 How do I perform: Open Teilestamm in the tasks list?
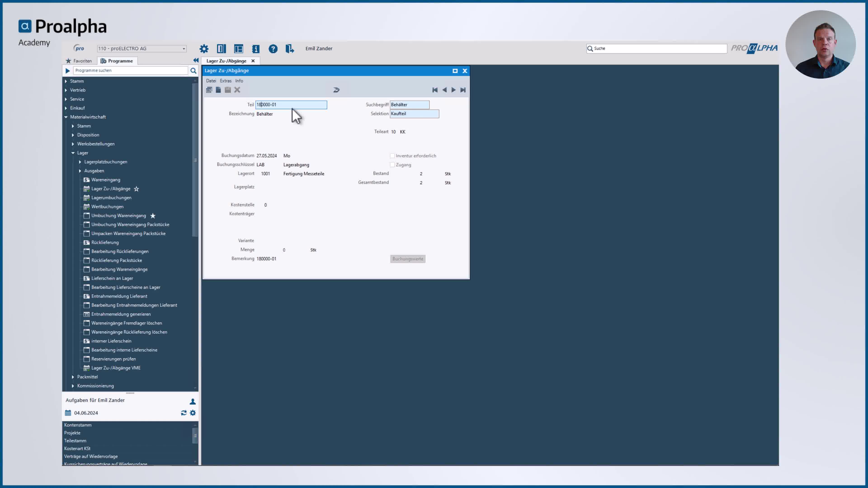coord(75,441)
